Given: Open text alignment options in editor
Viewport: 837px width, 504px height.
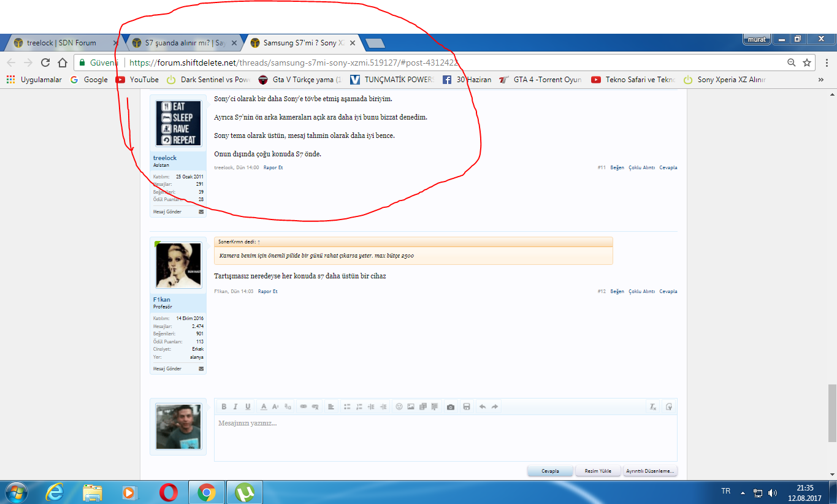Looking at the screenshot, I should click(331, 407).
